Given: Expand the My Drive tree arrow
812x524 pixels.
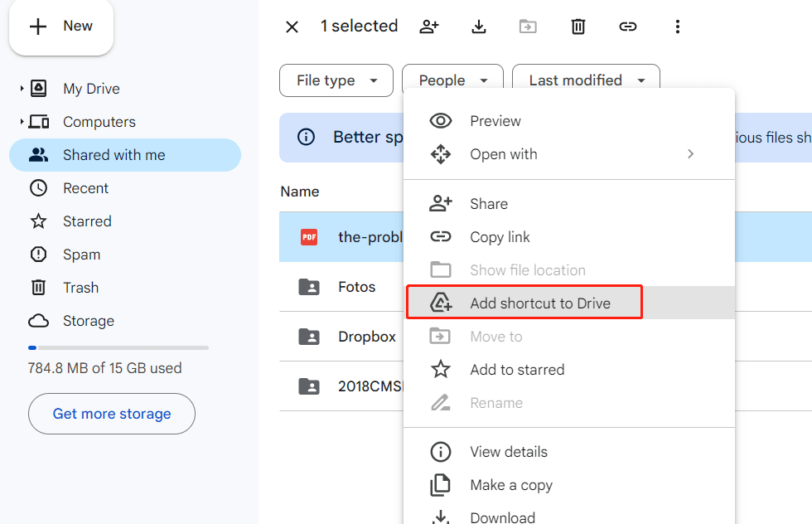Looking at the screenshot, I should coord(22,89).
